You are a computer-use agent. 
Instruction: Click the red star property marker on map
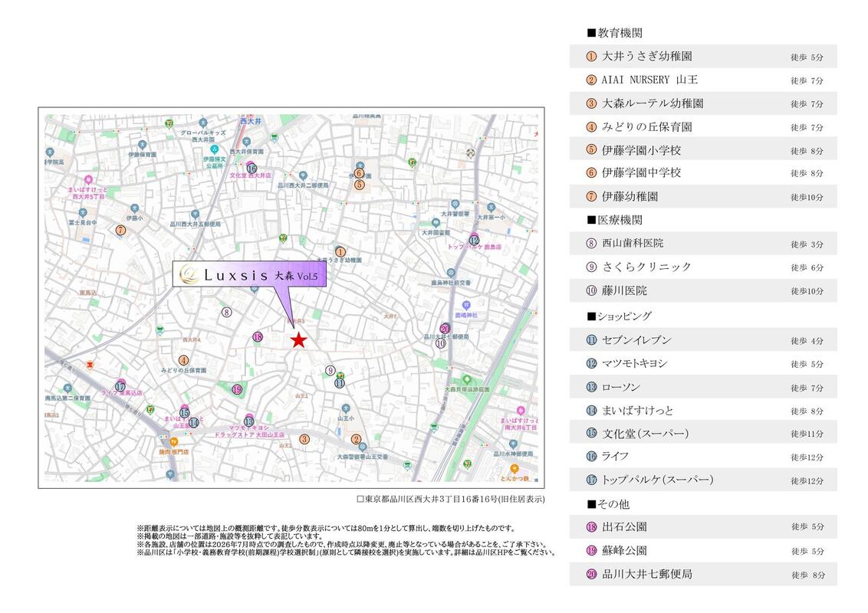pyautogui.click(x=298, y=339)
